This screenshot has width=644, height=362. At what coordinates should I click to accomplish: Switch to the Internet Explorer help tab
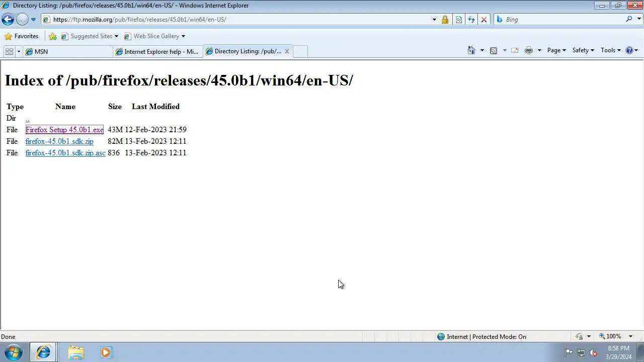(158, 51)
